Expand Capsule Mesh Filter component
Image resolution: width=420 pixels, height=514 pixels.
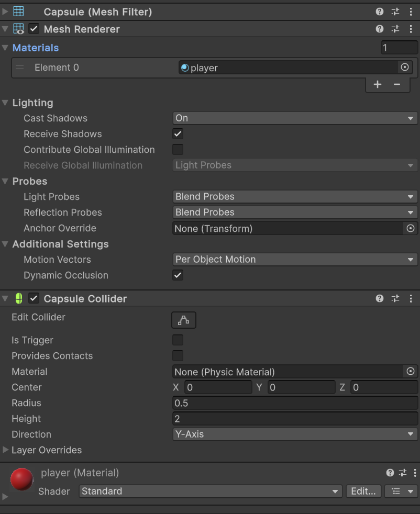click(x=5, y=12)
